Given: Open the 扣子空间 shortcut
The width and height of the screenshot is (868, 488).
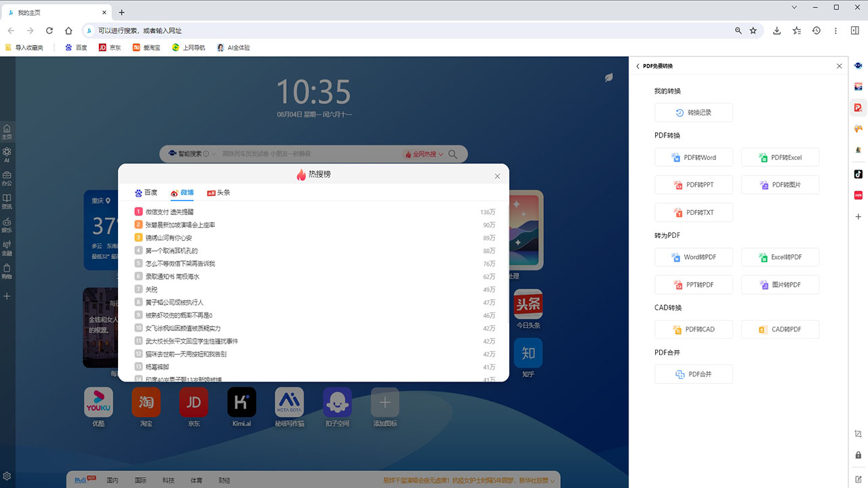Looking at the screenshot, I should pyautogui.click(x=337, y=402).
